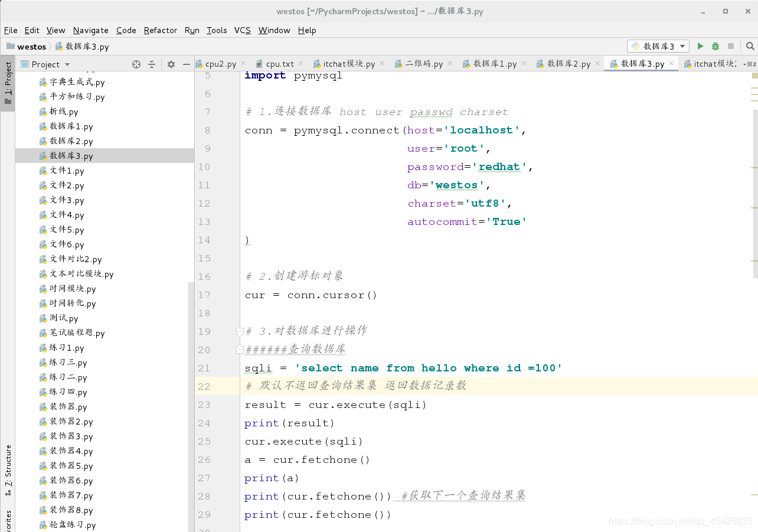Viewport: 758px width, 532px height.
Task: Toggle code fold marker at line 20
Action: [x=240, y=350]
